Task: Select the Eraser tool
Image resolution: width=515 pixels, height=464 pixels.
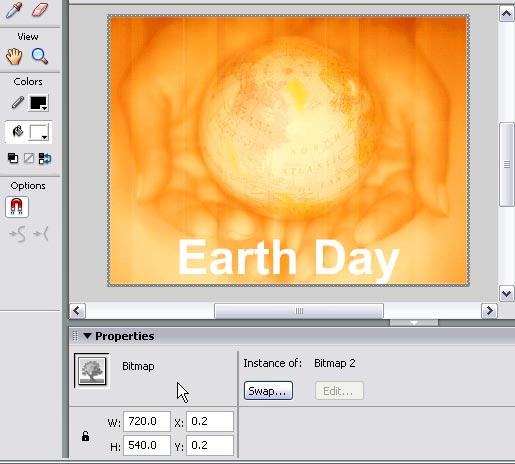Action: [x=40, y=9]
